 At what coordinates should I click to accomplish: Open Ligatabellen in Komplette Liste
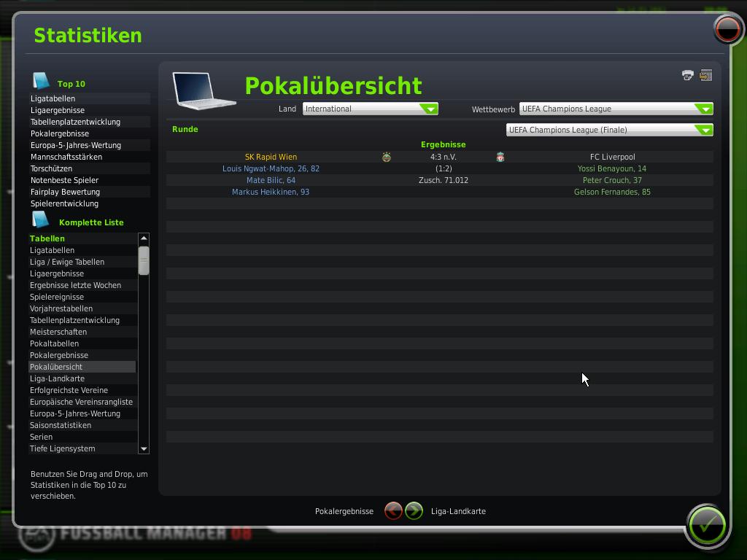52,250
